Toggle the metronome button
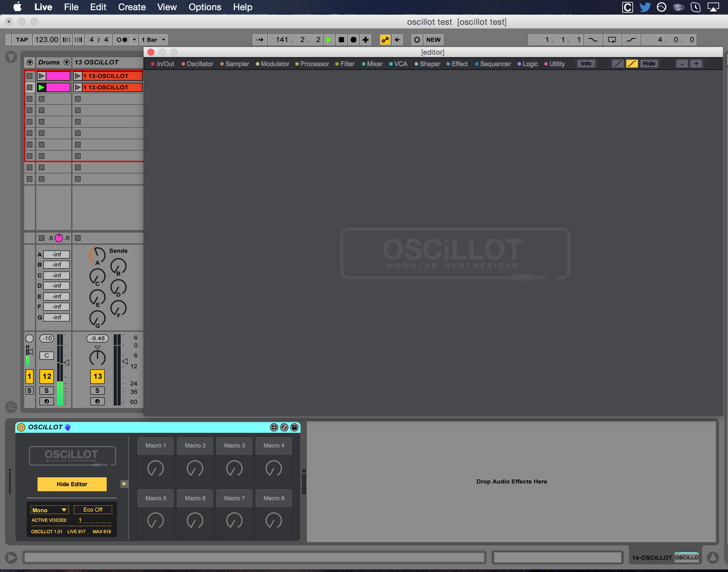Viewport: 728px width, 572px height. pos(122,39)
